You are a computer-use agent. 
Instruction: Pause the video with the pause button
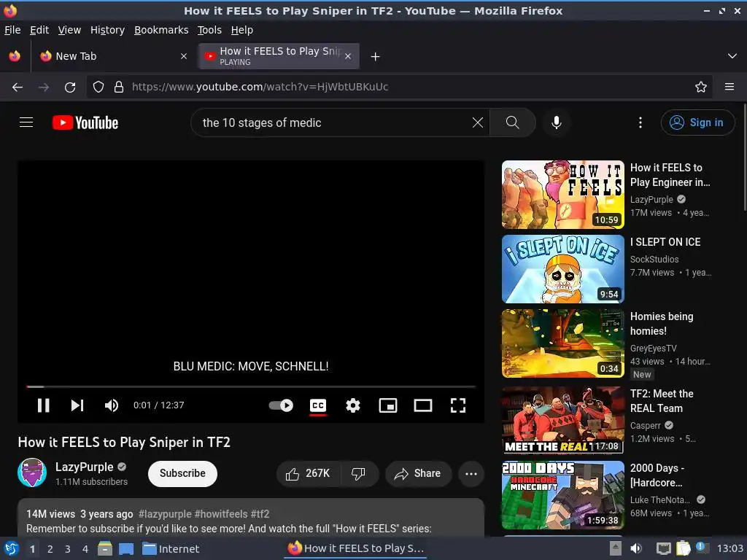click(43, 405)
